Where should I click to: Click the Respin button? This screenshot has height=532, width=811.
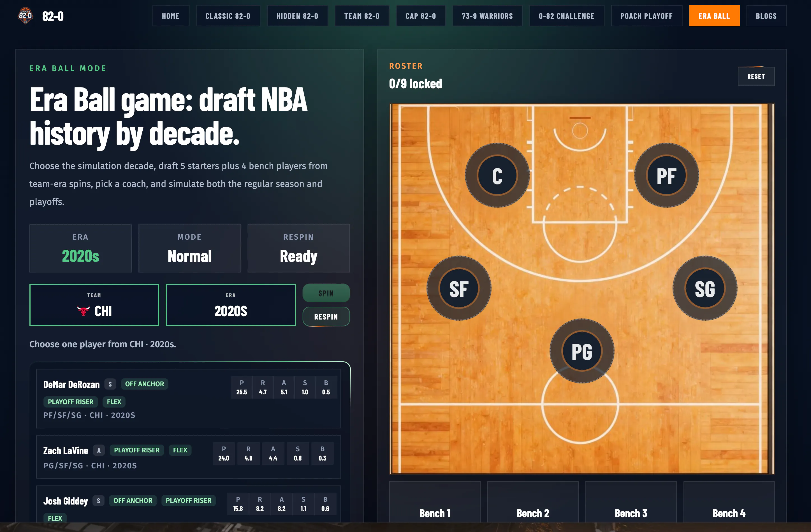[326, 317]
